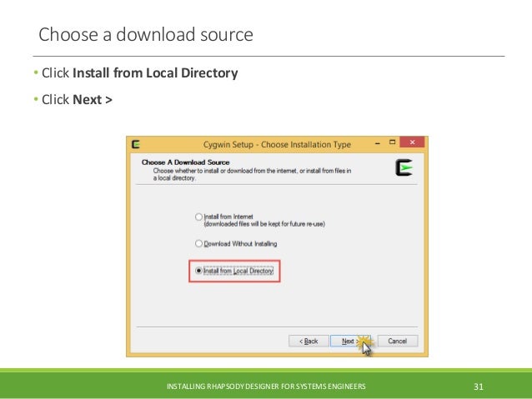Go back with the Back button
Image resolution: width=532 pixels, height=399 pixels.
[x=309, y=341]
